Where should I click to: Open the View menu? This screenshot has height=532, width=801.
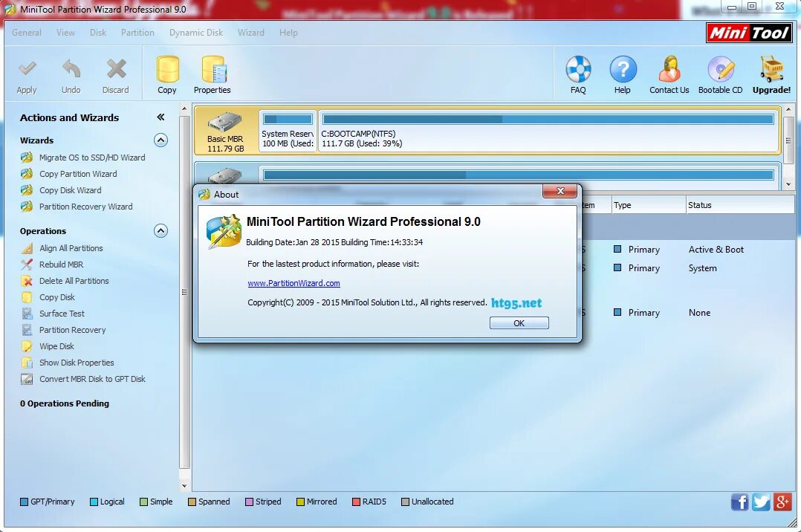tap(65, 32)
